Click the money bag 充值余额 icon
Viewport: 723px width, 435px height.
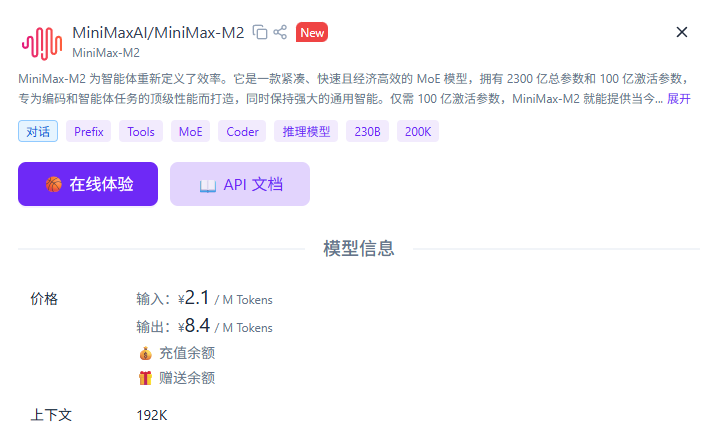[x=145, y=353]
